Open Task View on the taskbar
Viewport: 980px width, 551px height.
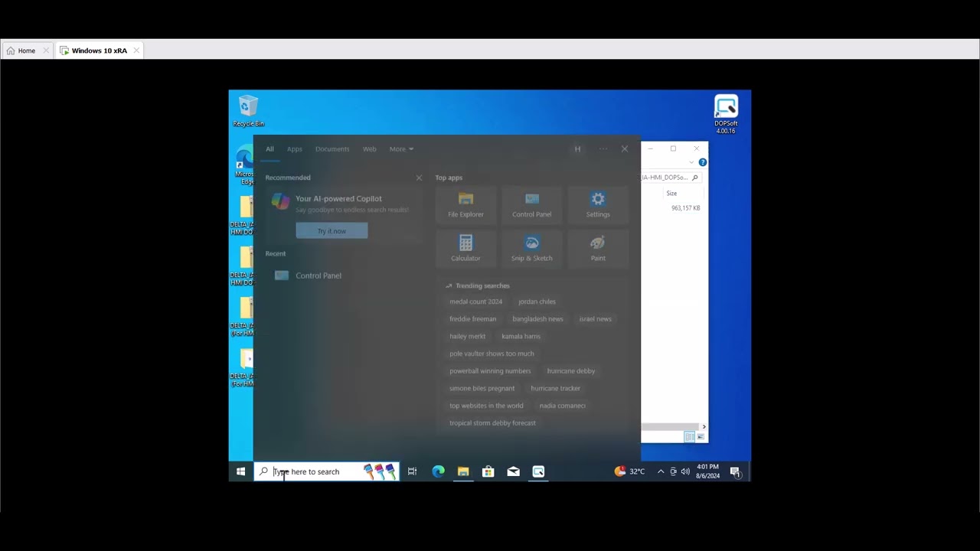(412, 471)
